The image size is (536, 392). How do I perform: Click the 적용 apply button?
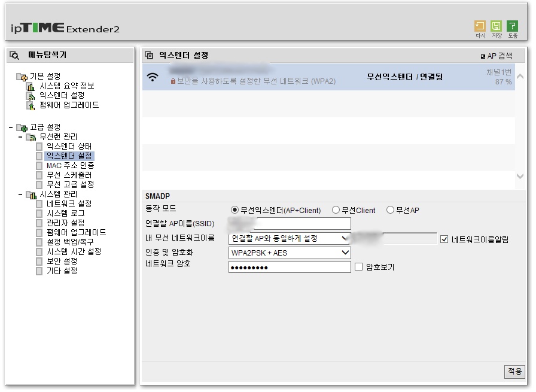coord(514,372)
